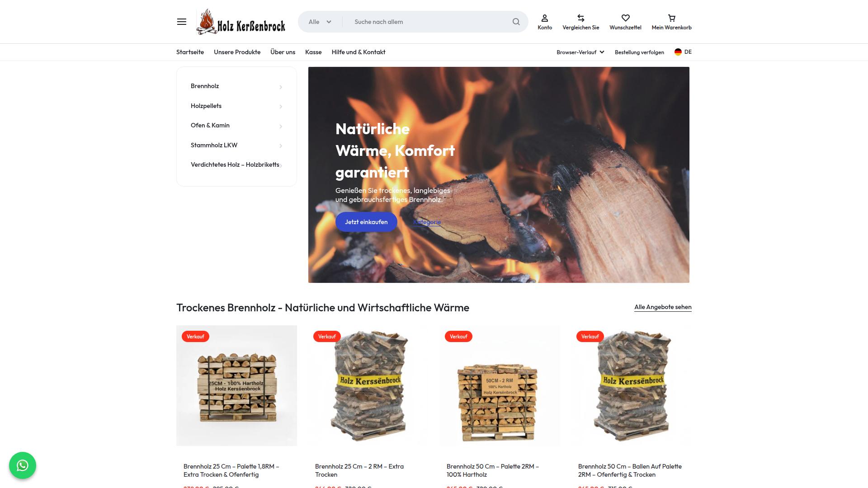Viewport: 868px width, 488px height.
Task: Open the Wunschzettel heart icon
Action: click(625, 18)
